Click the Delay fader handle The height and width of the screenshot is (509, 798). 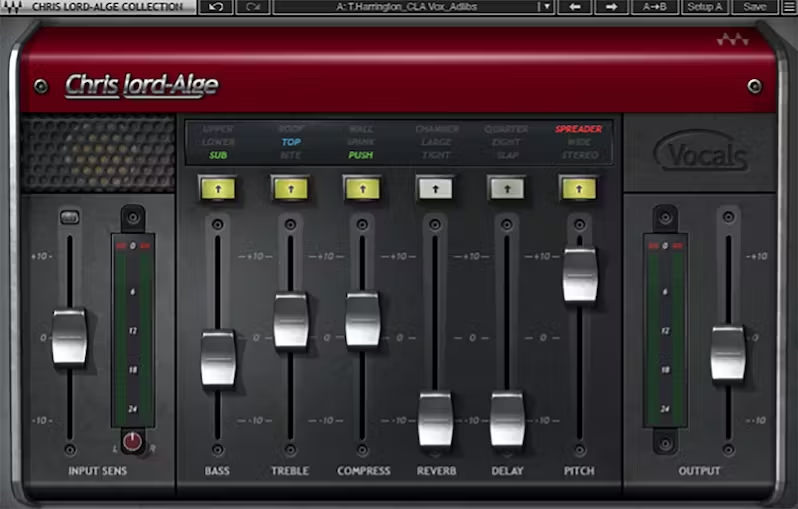[507, 419]
